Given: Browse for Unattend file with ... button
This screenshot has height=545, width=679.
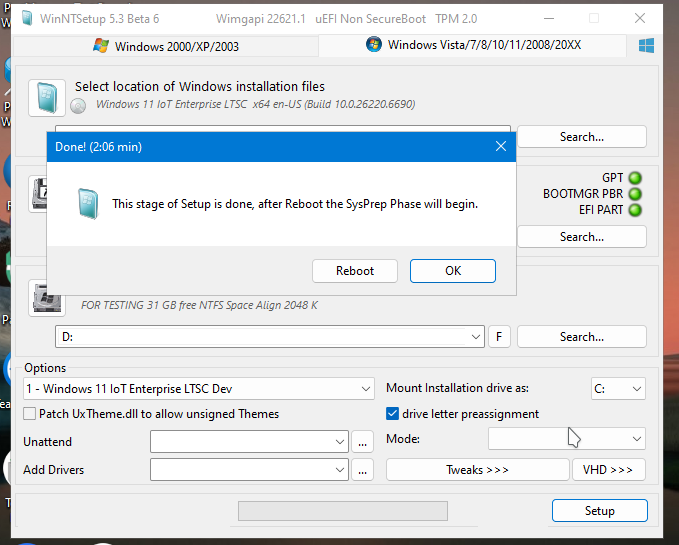Looking at the screenshot, I should pos(362,442).
